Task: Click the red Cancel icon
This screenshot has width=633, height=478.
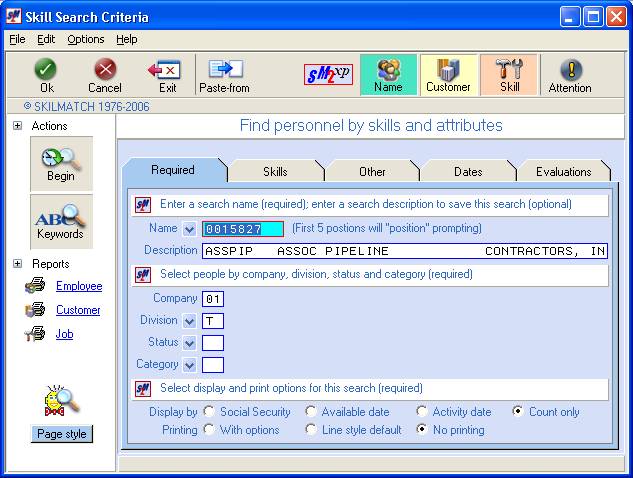Action: [105, 69]
